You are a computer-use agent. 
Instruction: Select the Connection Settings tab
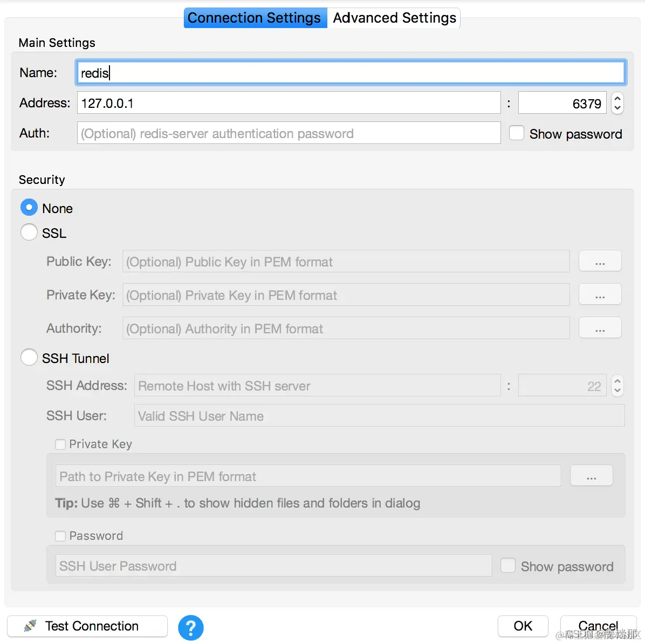pos(256,18)
